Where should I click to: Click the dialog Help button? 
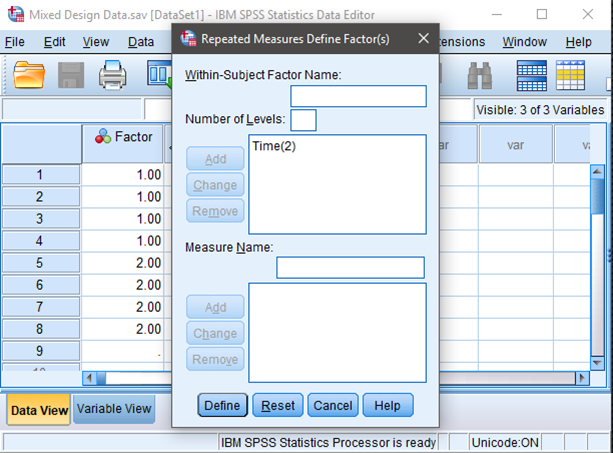pos(387,405)
